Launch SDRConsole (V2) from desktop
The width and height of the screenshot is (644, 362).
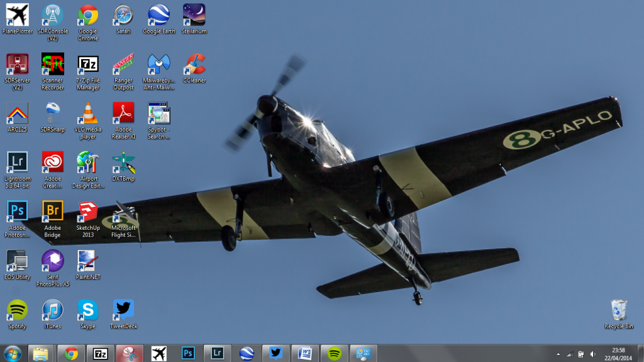[53, 23]
